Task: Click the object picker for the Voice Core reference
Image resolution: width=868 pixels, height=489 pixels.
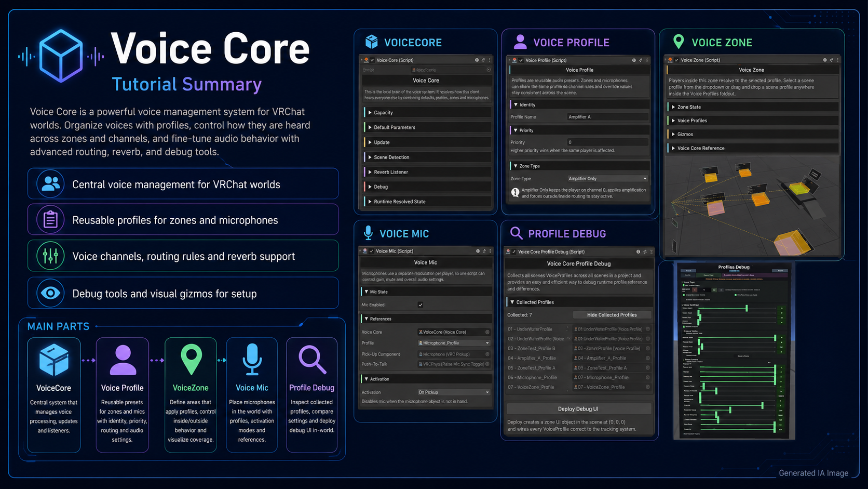Action: click(487, 332)
